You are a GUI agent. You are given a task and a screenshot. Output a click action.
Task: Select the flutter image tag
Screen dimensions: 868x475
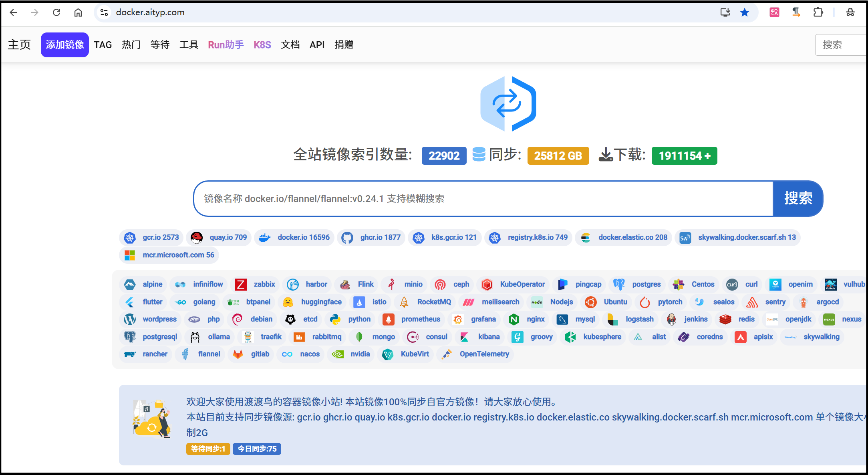pyautogui.click(x=143, y=302)
